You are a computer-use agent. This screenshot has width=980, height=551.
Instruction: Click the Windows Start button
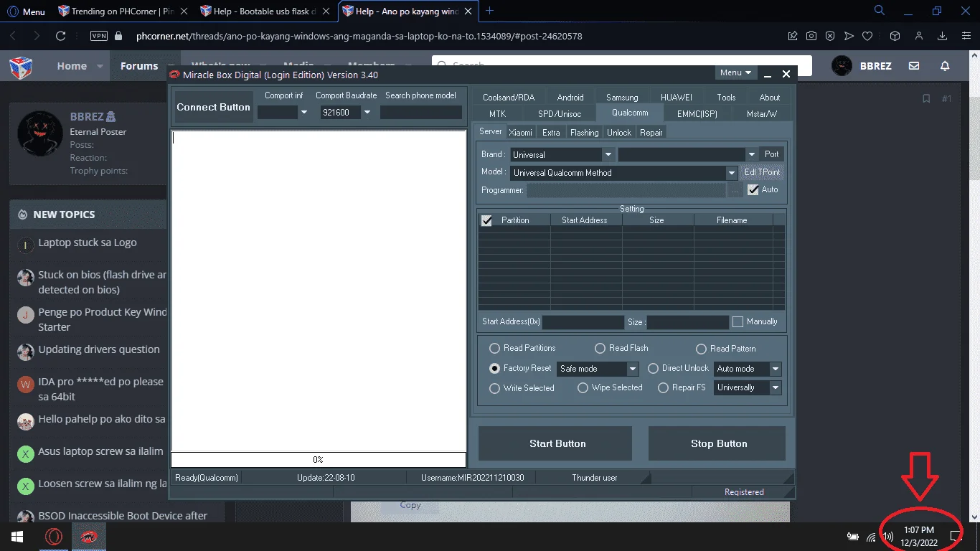tap(17, 537)
